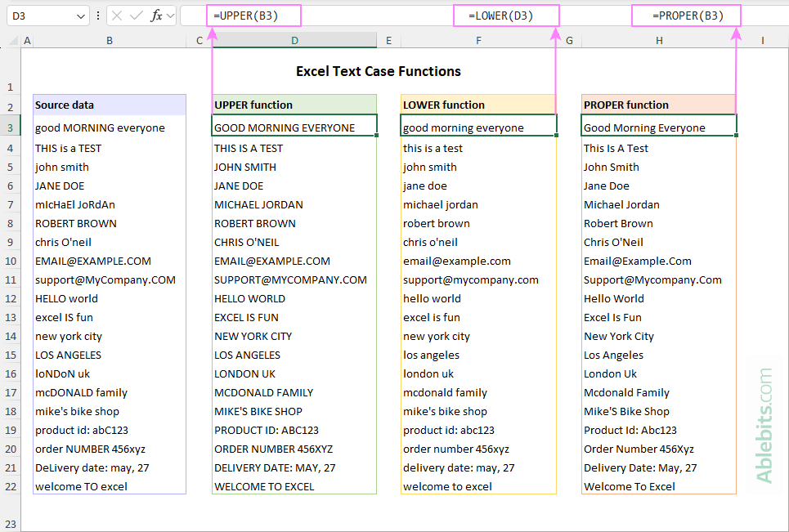Click the three-dot name box resize handle

click(98, 16)
